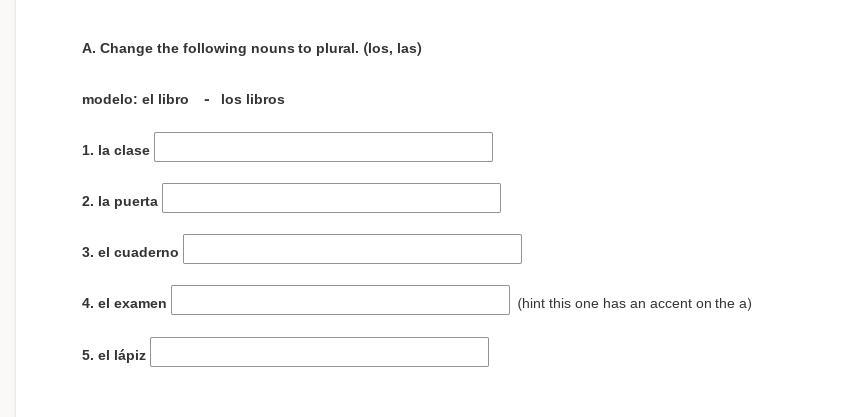Click the '(los, las)' text in heading
The height and width of the screenshot is (417, 846).
[392, 49]
